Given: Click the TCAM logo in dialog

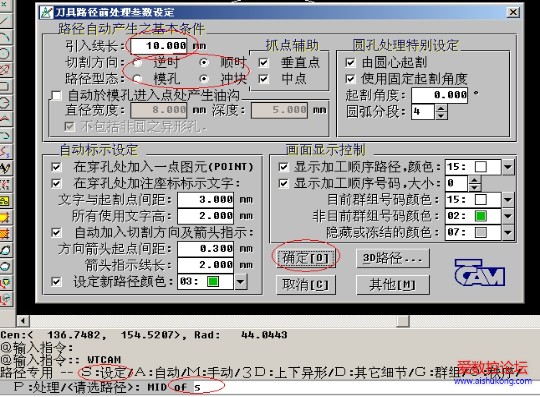Looking at the screenshot, I should (x=480, y=273).
